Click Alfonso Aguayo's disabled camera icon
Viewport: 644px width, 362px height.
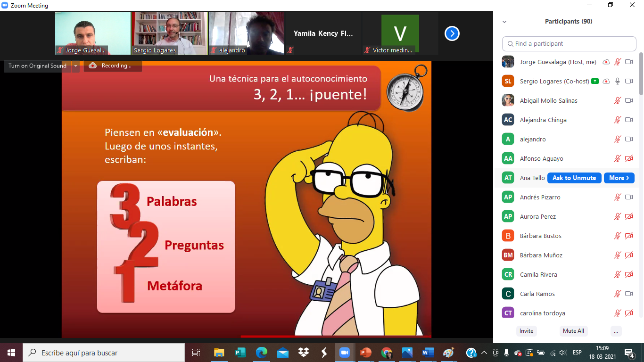click(628, 158)
